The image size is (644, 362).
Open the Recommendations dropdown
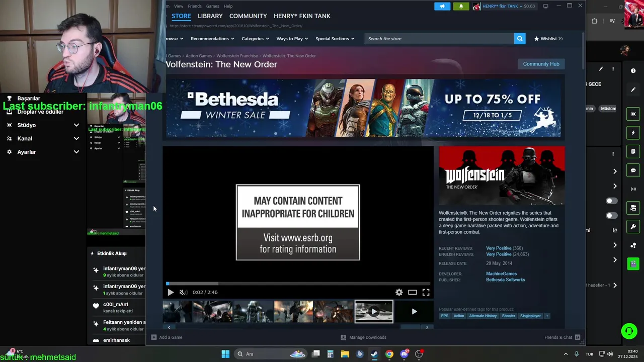click(x=212, y=39)
